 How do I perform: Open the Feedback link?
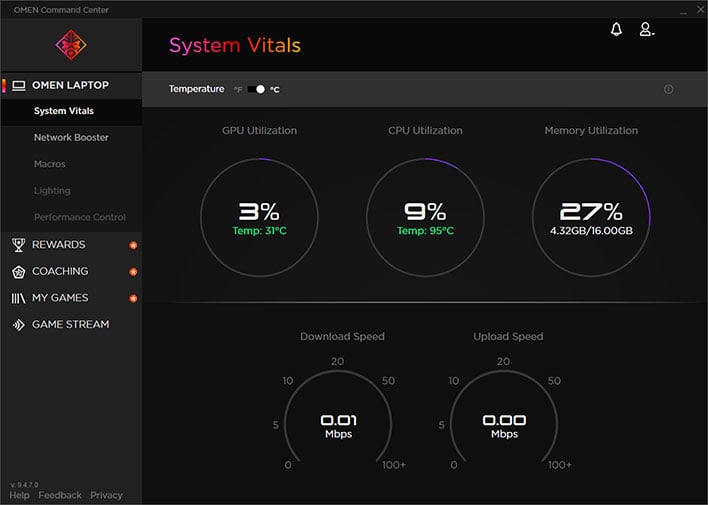click(x=60, y=495)
